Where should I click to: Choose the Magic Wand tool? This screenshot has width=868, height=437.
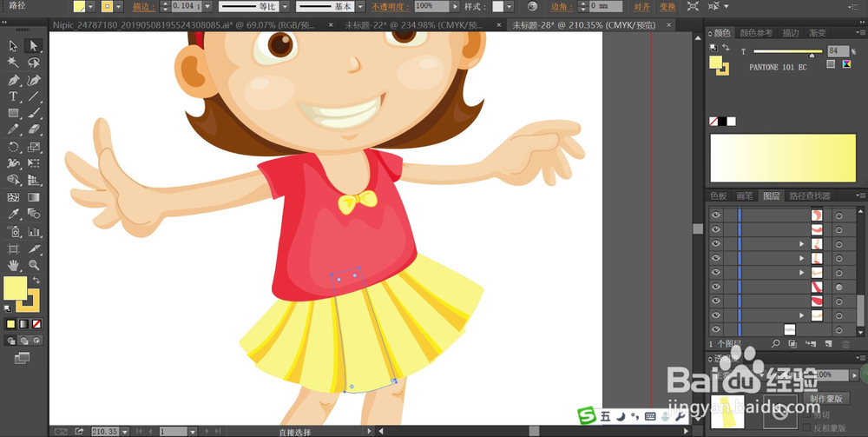click(13, 62)
